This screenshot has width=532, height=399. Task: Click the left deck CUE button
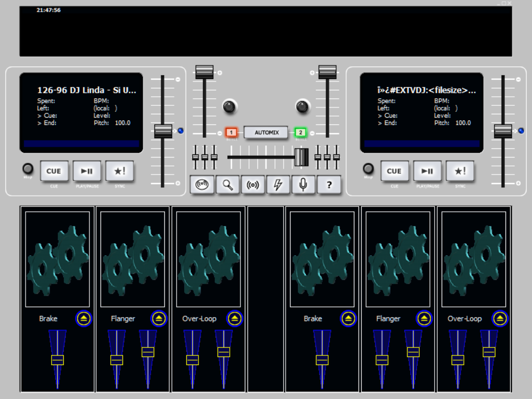pyautogui.click(x=54, y=171)
